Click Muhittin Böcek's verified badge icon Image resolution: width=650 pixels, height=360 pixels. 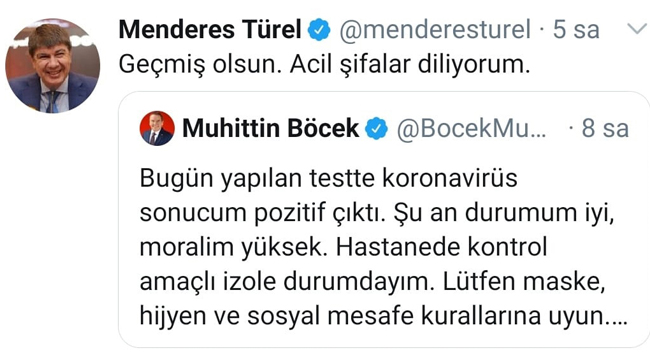(x=376, y=128)
